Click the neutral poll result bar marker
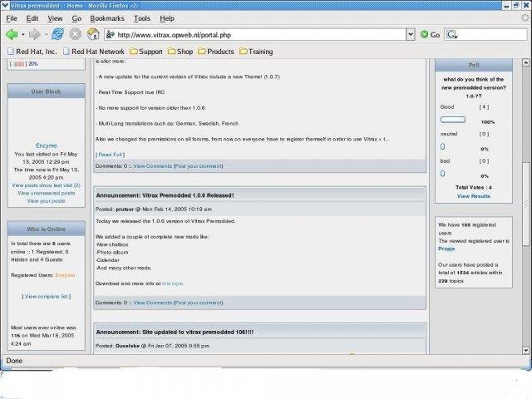 point(443,146)
